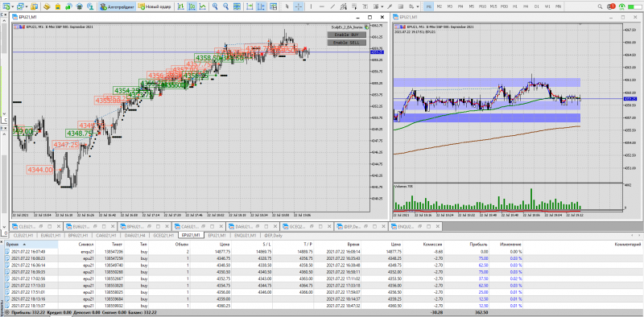Image resolution: width=644 pixels, height=317 pixels.
Task: Switch to EU6U21,H1 chart tab
Action: click(x=52, y=235)
